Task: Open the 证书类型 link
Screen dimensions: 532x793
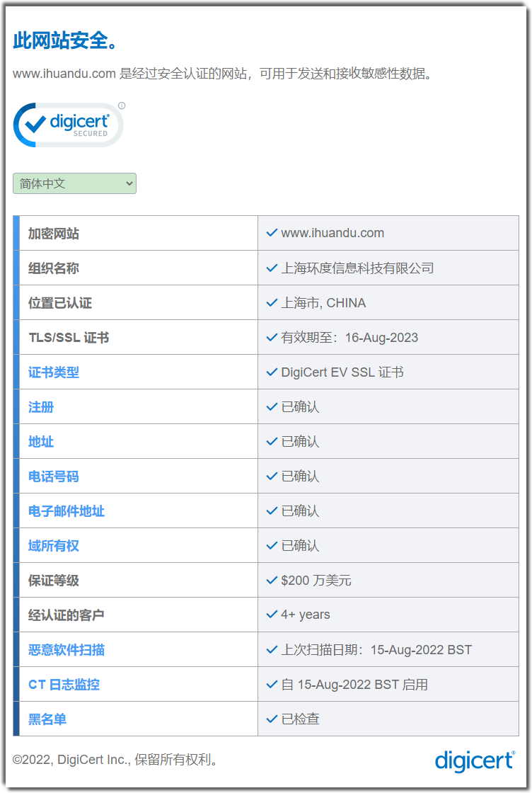Action: click(x=54, y=372)
